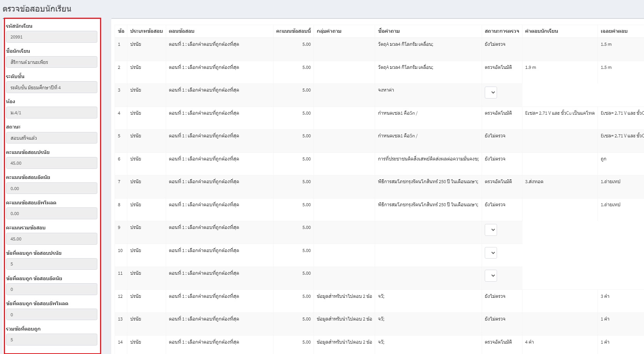
Task: Click question 'พิธีการสมโภชกรุงรัตนโกสินทร์' in row 8
Action: [428, 205]
